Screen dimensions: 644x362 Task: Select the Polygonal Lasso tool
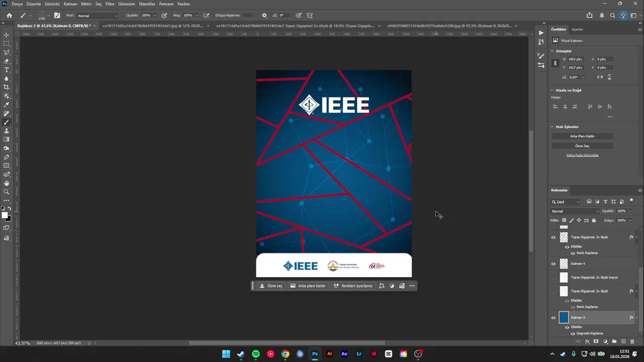(x=7, y=52)
